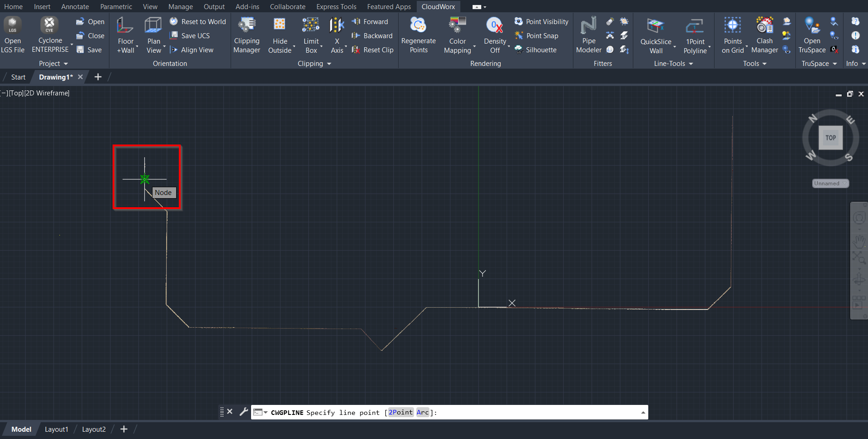Switch to the Annotate ribbon tab
Screen dimensions: 868x439
coord(75,7)
